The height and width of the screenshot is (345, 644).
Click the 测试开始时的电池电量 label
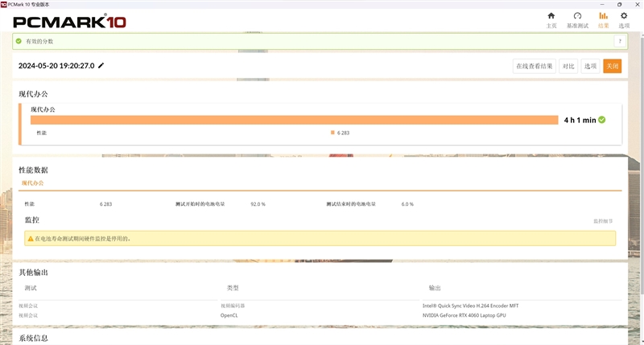click(200, 204)
